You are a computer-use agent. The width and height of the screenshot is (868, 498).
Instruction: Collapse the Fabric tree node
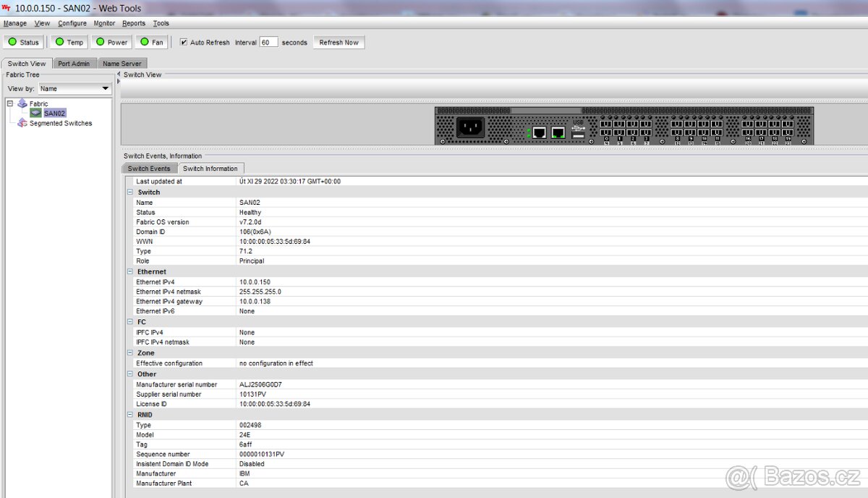coord(10,104)
